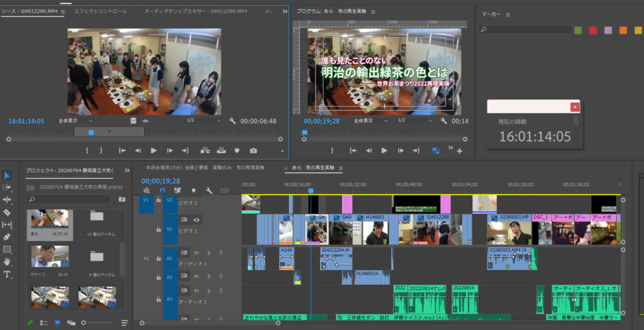Screen dimensions: 644x330
Task: Click Drag Audio Only waveform icon
Action: tap(145, 121)
